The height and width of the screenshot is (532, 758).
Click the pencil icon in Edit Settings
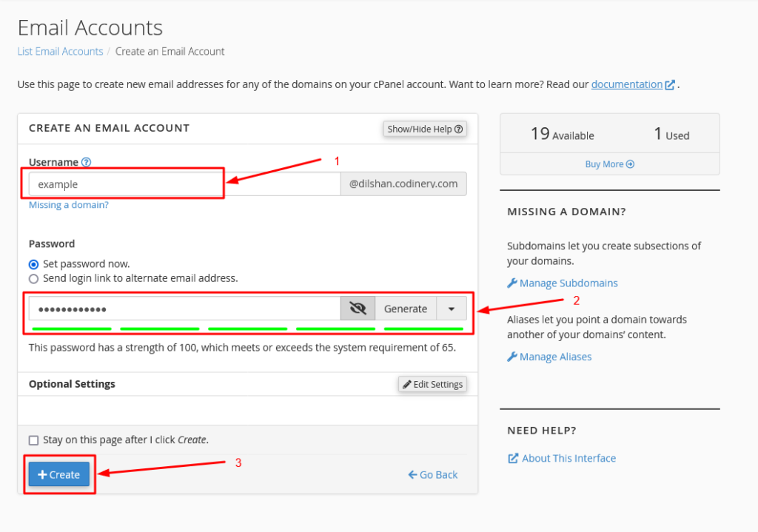pos(406,384)
